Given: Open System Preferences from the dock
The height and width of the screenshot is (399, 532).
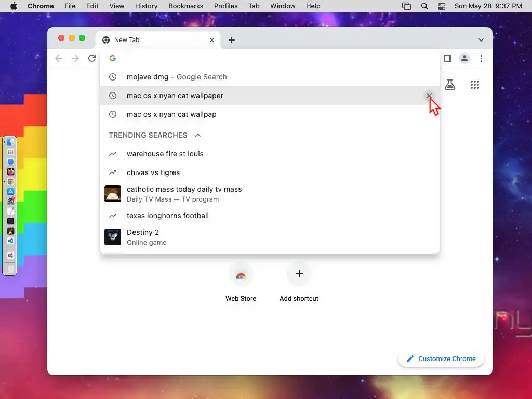Looking at the screenshot, I should (10, 201).
